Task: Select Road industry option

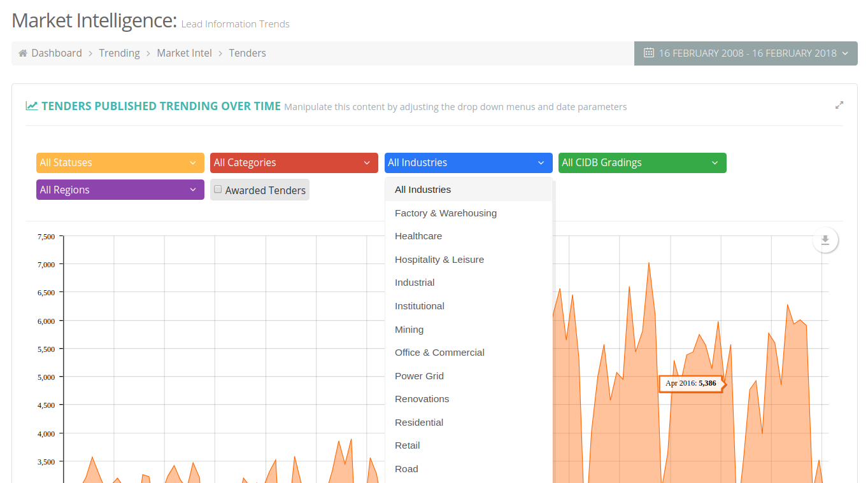Action: coord(468,469)
